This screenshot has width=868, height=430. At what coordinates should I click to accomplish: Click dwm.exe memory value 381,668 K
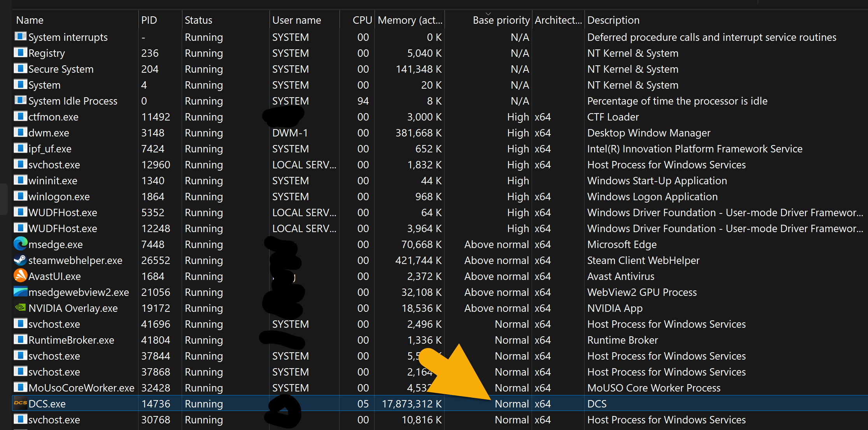(x=418, y=133)
